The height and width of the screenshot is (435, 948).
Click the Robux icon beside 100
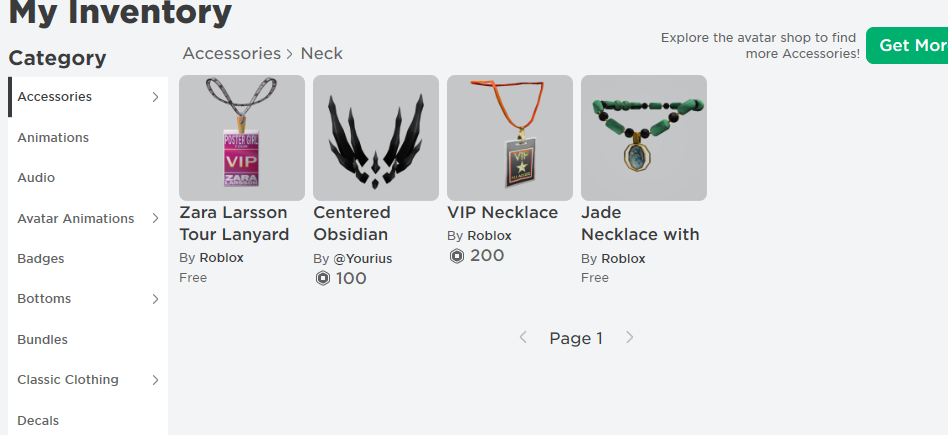pyautogui.click(x=323, y=279)
